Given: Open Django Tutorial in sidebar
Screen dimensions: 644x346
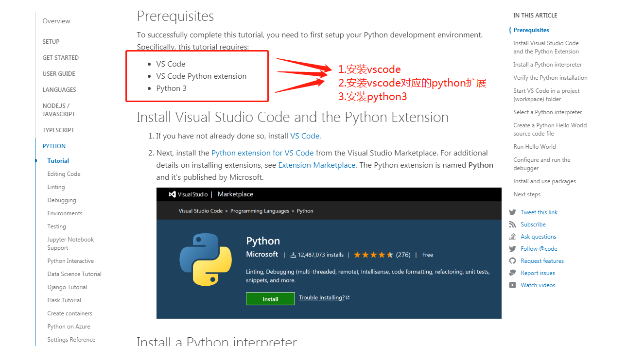Looking at the screenshot, I should [67, 287].
